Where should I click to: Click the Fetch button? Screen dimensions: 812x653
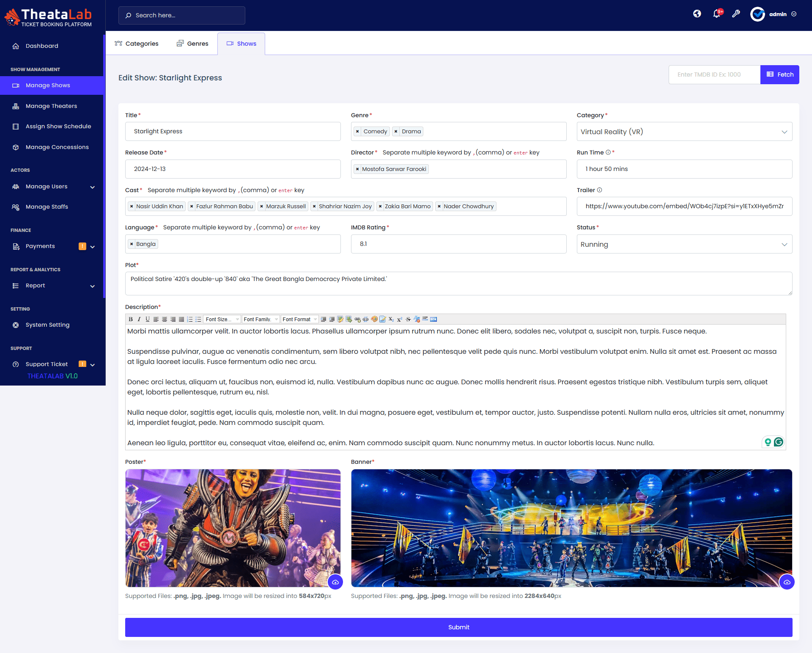point(779,74)
